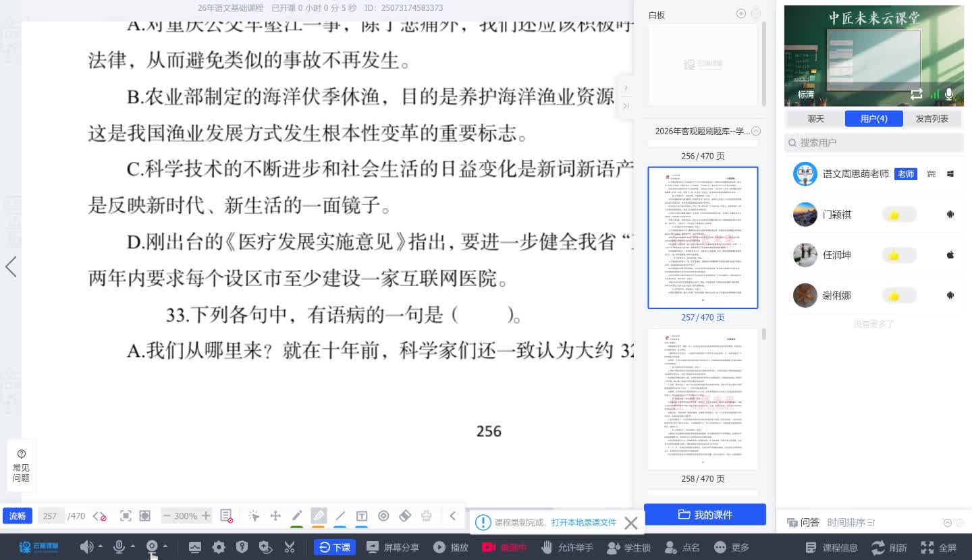Select the highlighter tool
972x560 pixels.
[x=319, y=516]
